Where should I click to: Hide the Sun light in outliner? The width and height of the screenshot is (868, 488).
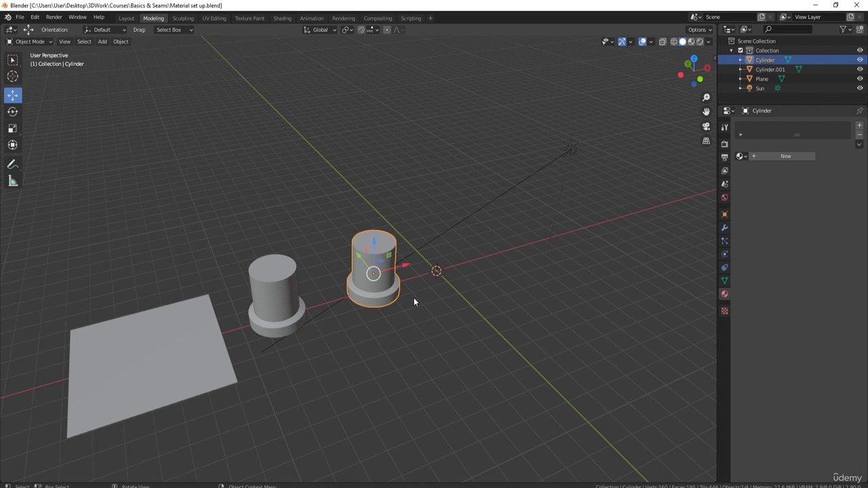(860, 88)
